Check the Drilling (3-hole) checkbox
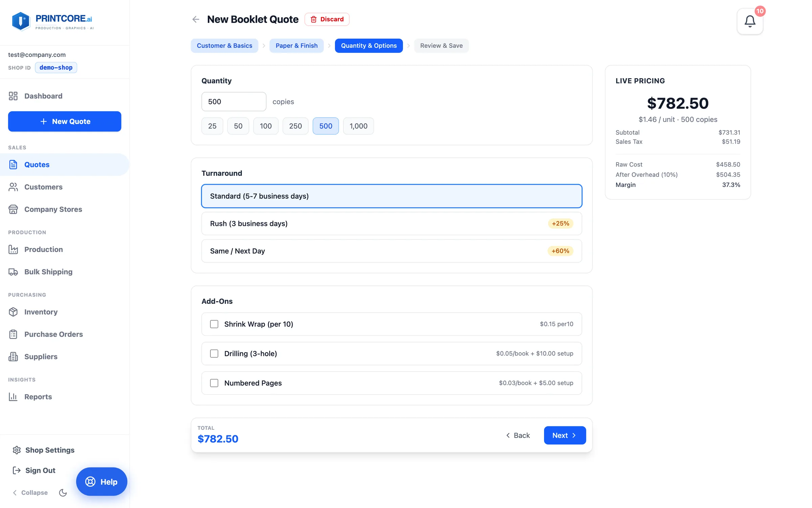Viewport: 812px width, 508px height. tap(214, 354)
